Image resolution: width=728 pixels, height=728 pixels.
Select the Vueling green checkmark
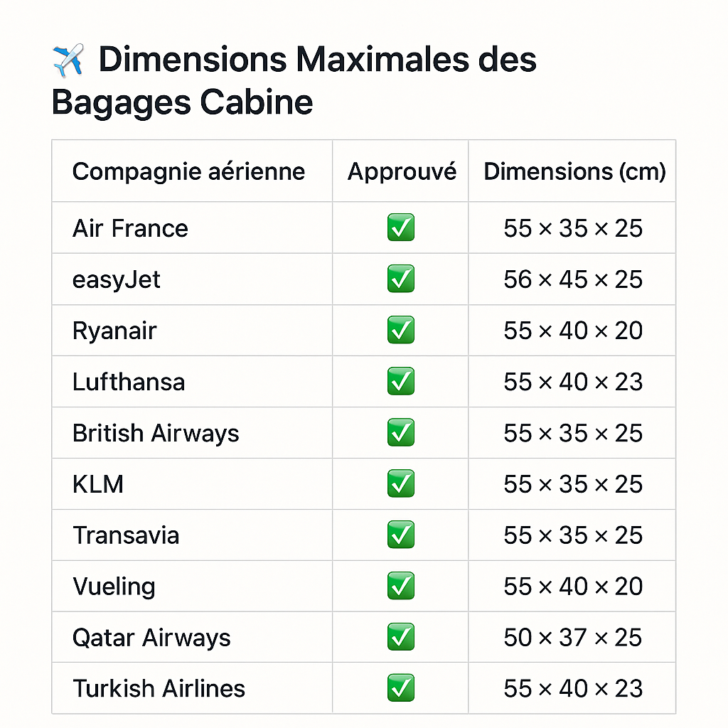[x=401, y=587]
